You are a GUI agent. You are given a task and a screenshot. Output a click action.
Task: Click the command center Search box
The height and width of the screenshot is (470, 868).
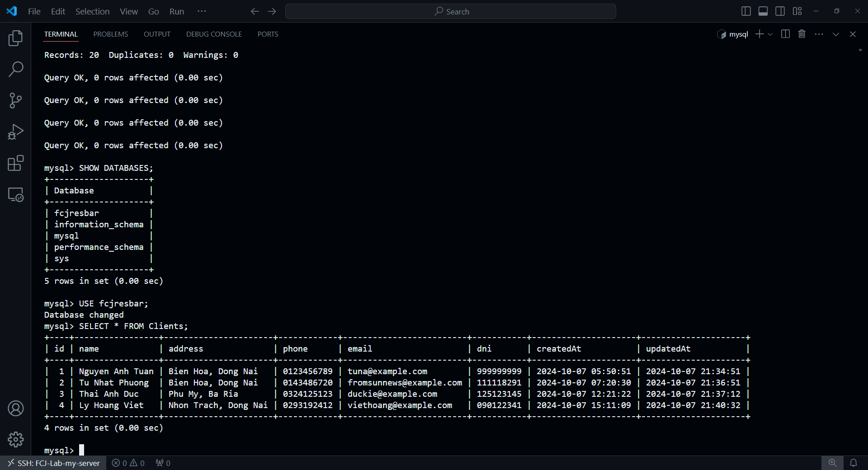pos(450,11)
